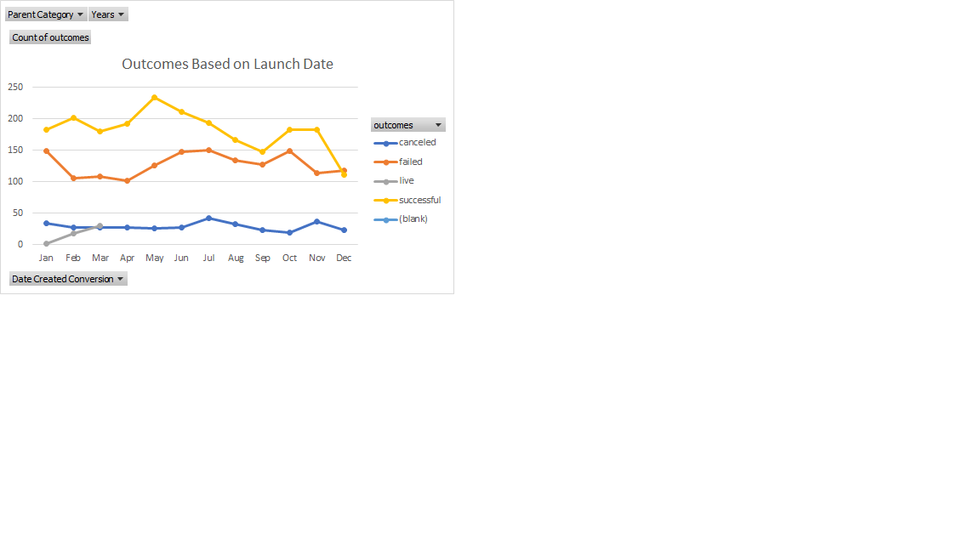The height and width of the screenshot is (551, 980).
Task: Select the chart title Outcomes Based on Launch Date
Action: (x=227, y=64)
